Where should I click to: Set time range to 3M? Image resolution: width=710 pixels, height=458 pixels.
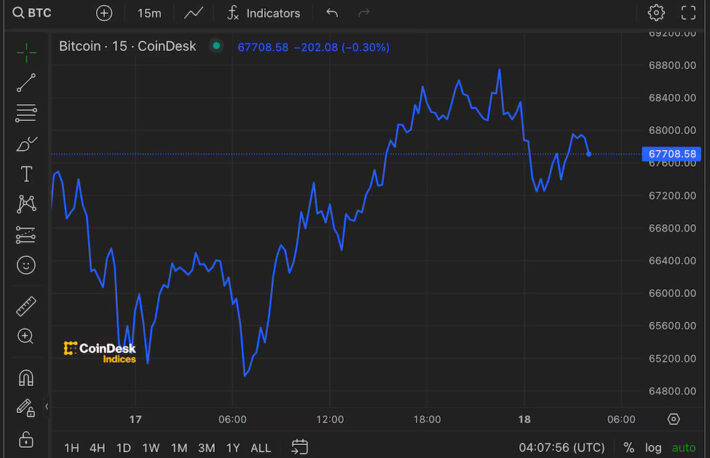[x=206, y=448]
